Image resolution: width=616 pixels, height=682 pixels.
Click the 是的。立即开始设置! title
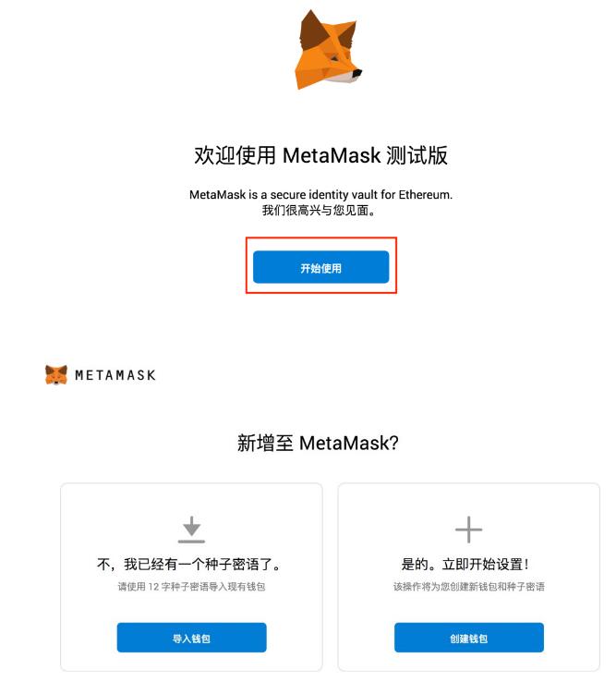[x=465, y=564]
